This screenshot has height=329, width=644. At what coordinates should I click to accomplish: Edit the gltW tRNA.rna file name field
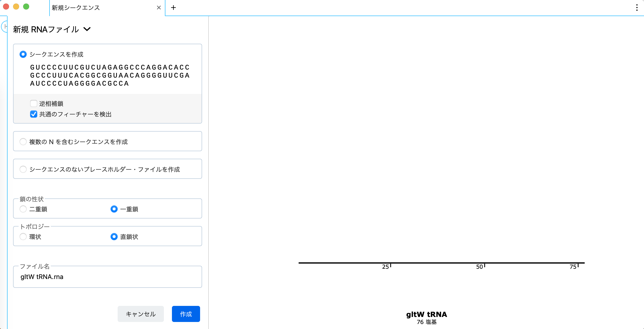click(108, 277)
